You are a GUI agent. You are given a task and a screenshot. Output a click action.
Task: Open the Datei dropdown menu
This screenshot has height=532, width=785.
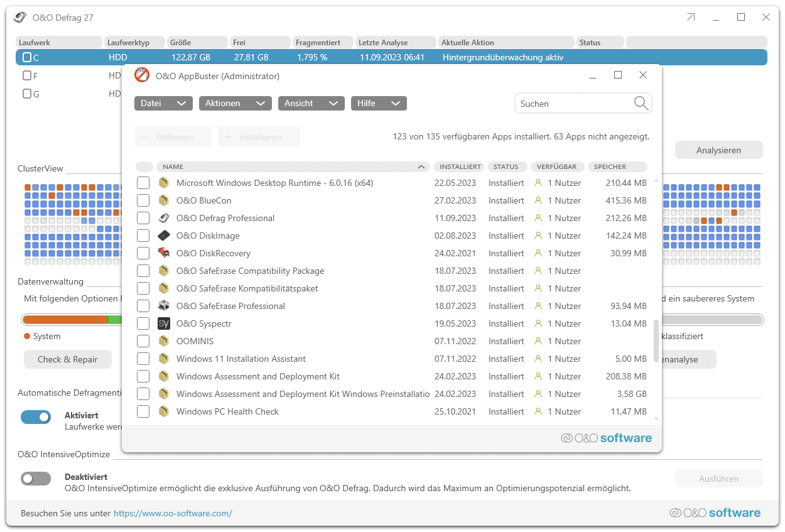[x=163, y=103]
